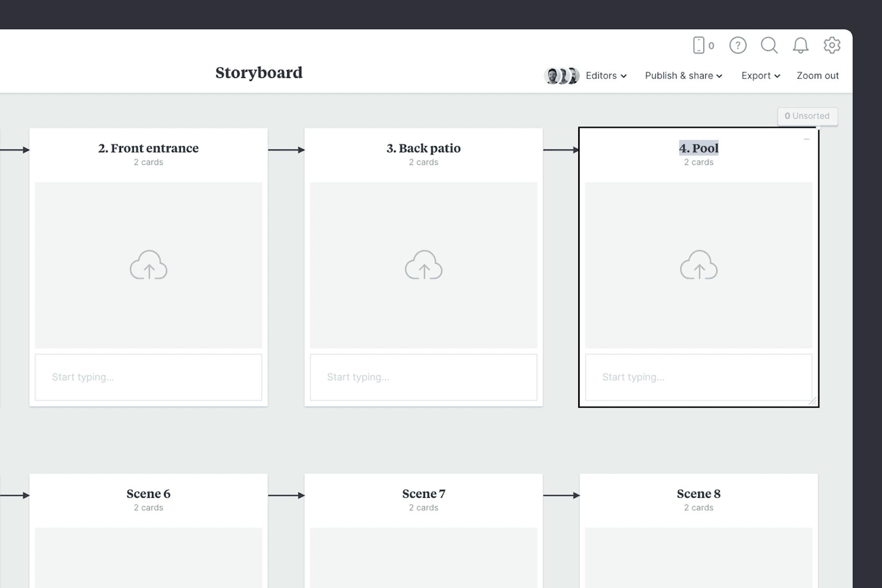882x588 pixels.
Task: Click the editor avatars group
Action: click(x=561, y=75)
